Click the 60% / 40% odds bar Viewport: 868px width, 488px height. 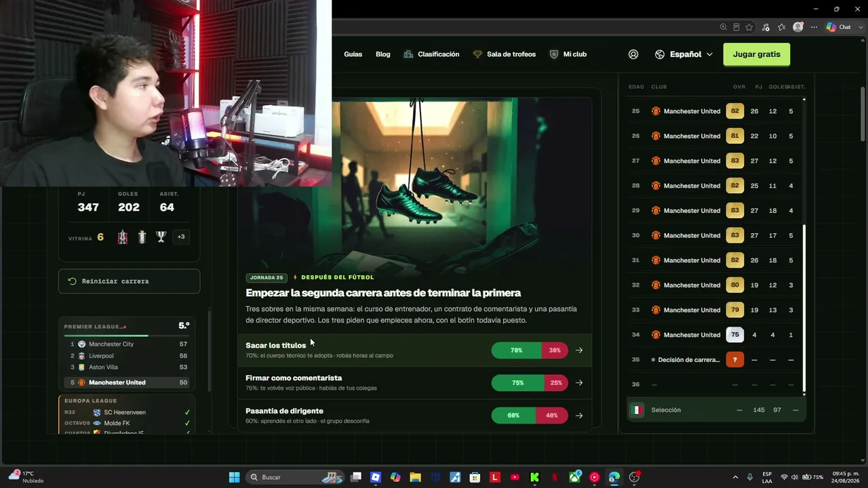pos(530,415)
